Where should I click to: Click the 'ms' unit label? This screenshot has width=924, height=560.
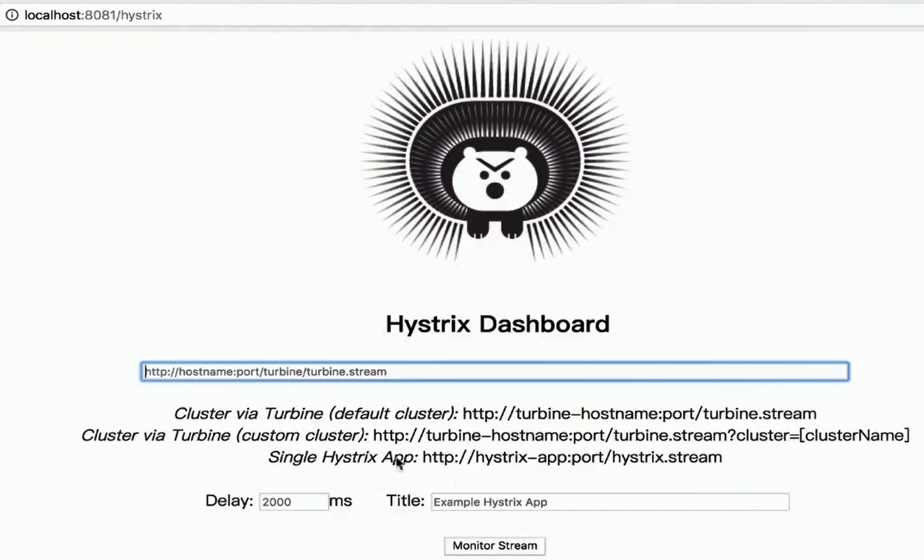point(341,501)
